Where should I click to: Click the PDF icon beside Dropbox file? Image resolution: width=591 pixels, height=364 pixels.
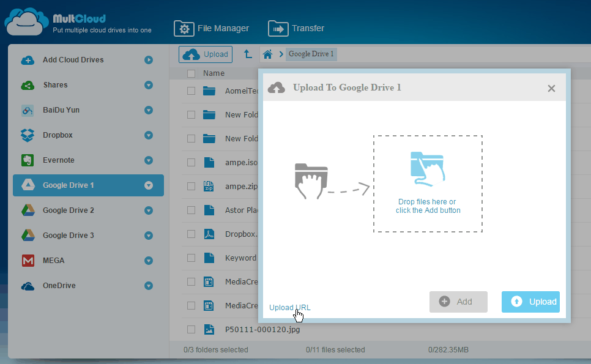[x=209, y=234]
